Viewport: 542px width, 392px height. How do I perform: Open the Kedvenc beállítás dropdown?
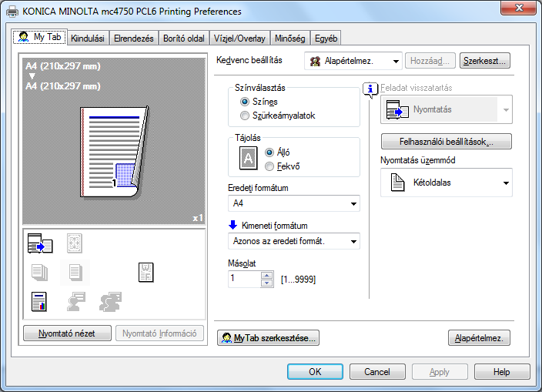[353, 61]
